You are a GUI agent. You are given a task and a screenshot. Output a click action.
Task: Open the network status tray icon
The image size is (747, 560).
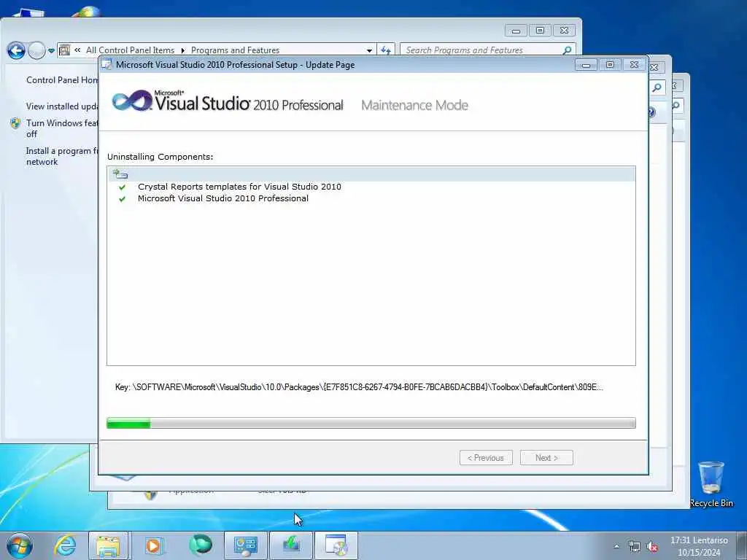pyautogui.click(x=635, y=547)
